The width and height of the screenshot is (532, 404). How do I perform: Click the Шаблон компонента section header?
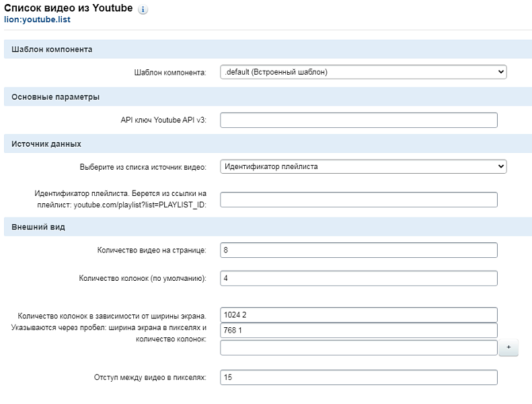click(52, 49)
